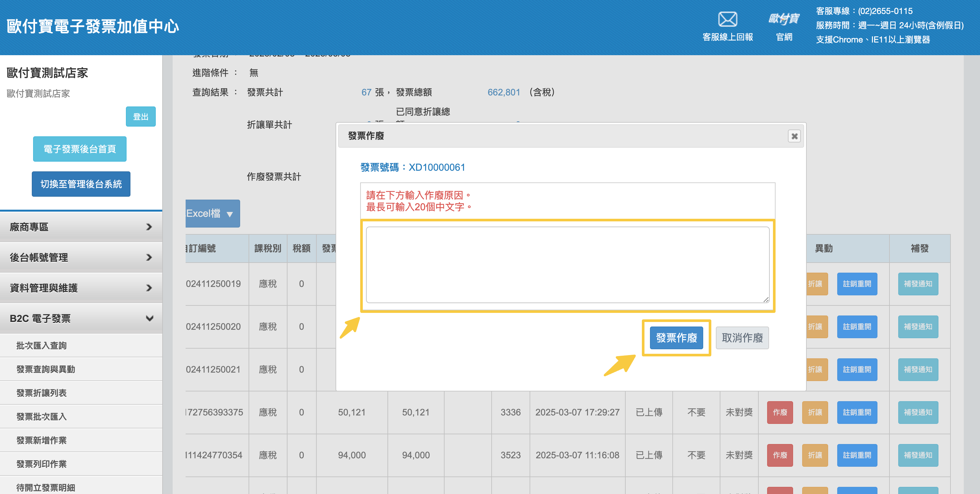Click the 取消作廢 cancel button

coord(742,338)
